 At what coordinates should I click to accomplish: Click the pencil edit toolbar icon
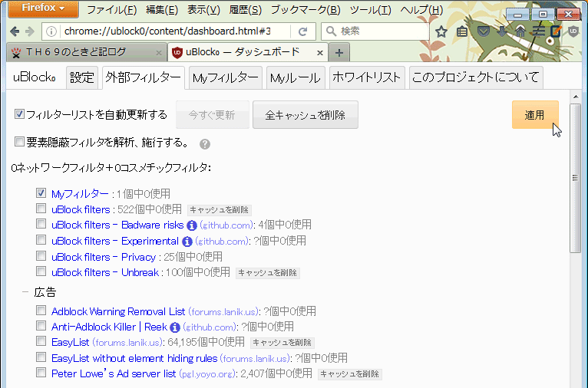click(556, 31)
